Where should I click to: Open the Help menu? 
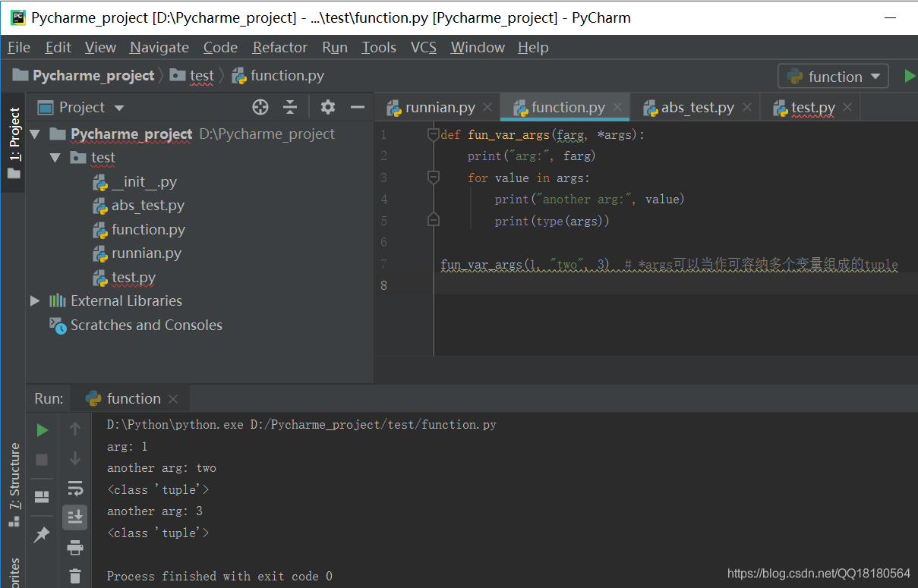pos(533,47)
